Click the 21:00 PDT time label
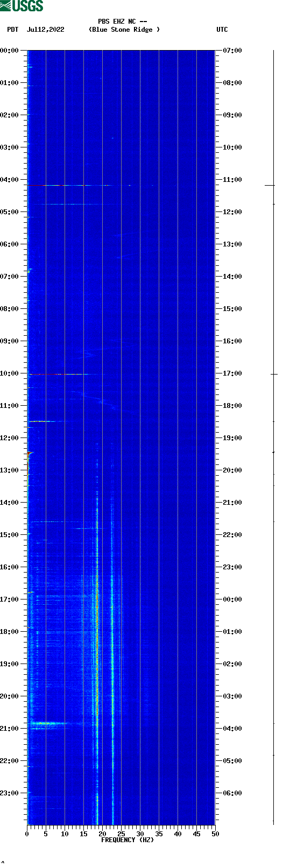 pos(10,729)
